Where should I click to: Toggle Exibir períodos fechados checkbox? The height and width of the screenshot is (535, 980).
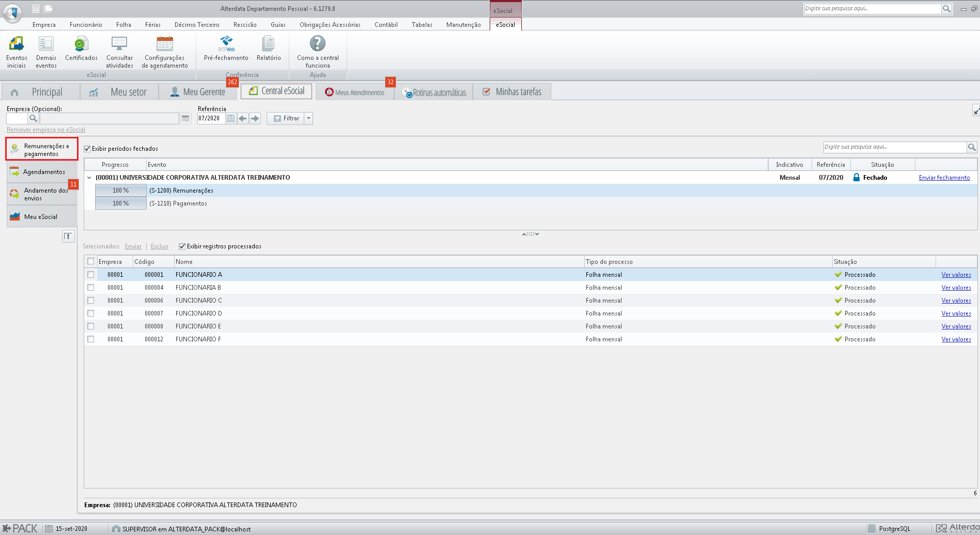(87, 149)
